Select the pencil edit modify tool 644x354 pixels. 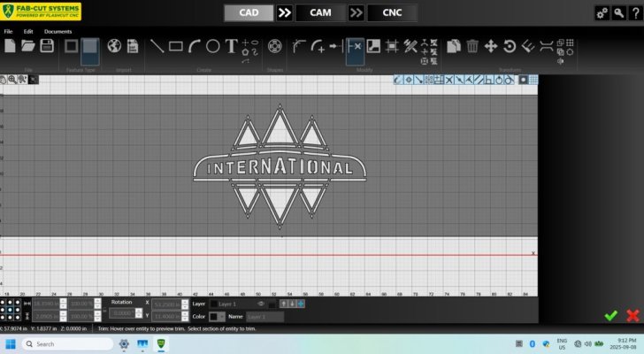[x=410, y=46]
